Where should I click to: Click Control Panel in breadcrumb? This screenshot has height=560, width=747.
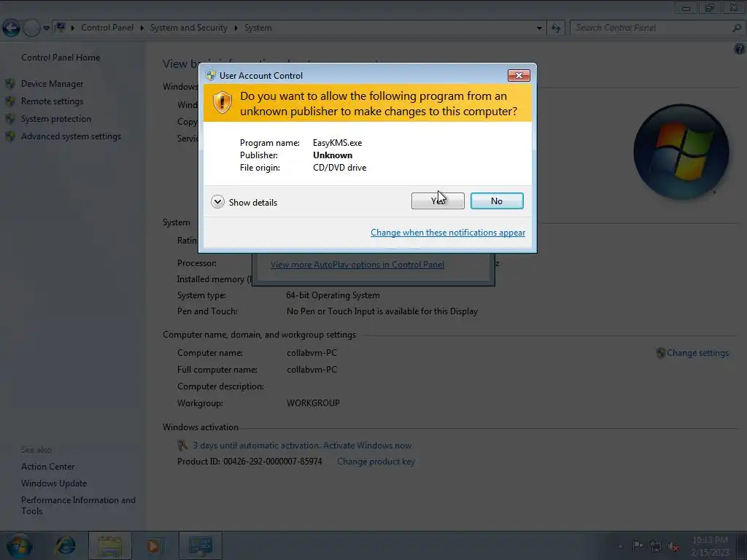point(107,28)
